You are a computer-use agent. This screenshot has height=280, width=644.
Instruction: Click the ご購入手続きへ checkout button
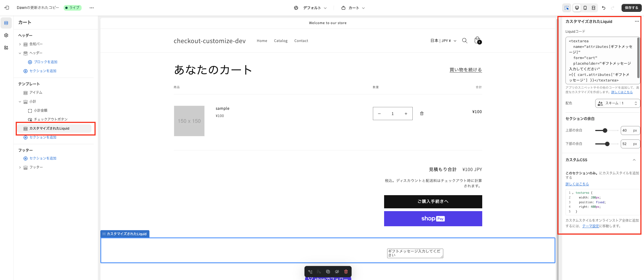[x=433, y=202]
